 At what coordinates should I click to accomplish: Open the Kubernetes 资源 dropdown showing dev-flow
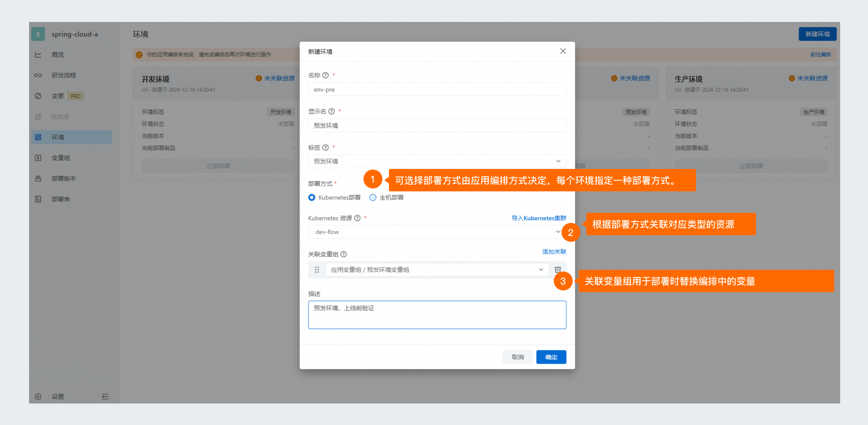click(x=437, y=232)
